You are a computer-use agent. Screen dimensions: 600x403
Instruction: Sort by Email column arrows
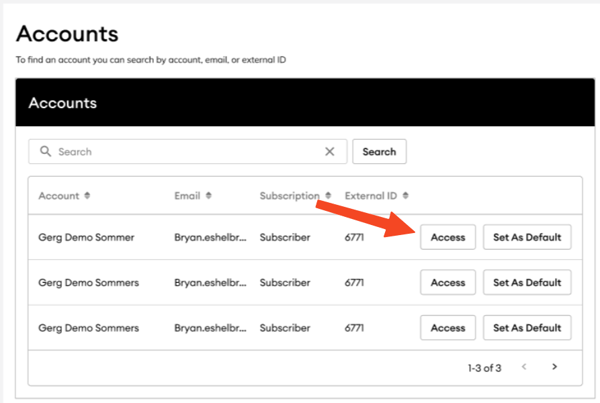point(209,196)
